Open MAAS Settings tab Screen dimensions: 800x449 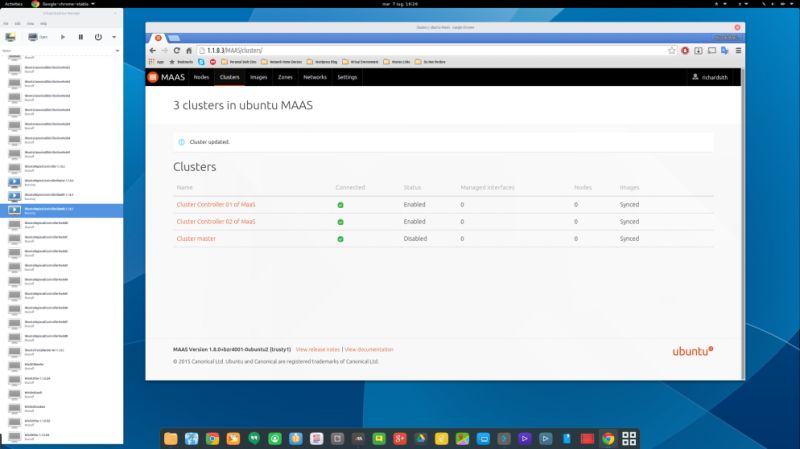[347, 77]
